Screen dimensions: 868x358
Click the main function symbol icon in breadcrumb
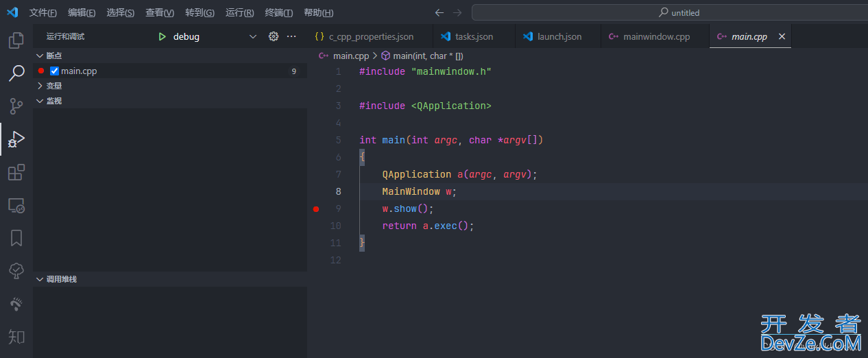point(386,56)
